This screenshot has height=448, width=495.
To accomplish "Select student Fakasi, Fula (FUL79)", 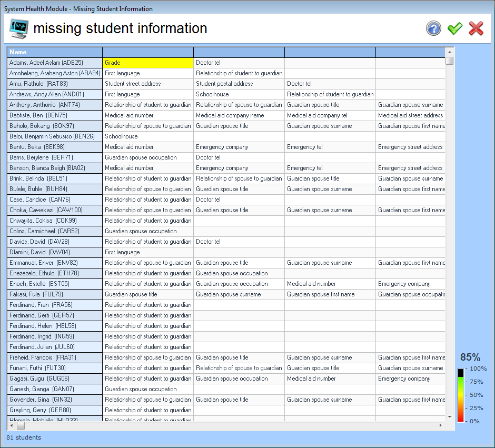I will [x=55, y=294].
